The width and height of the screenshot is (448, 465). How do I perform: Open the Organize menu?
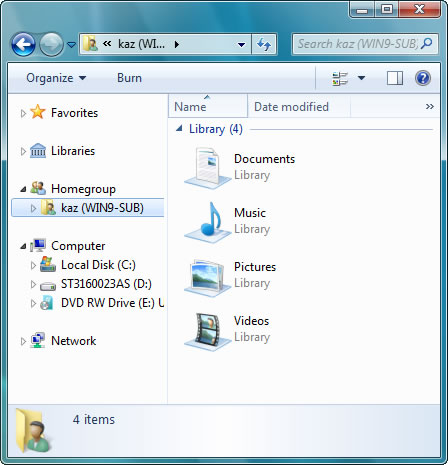[56, 78]
